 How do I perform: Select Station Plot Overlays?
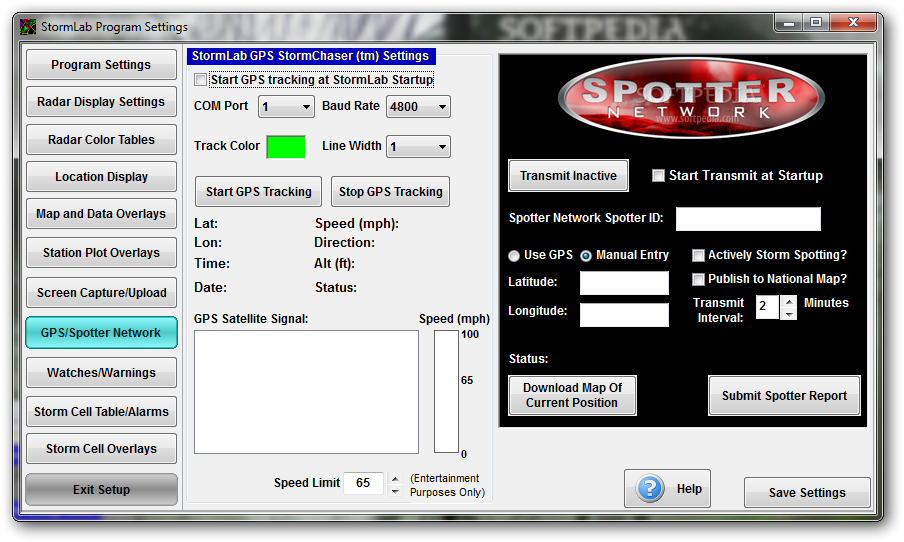click(x=101, y=253)
